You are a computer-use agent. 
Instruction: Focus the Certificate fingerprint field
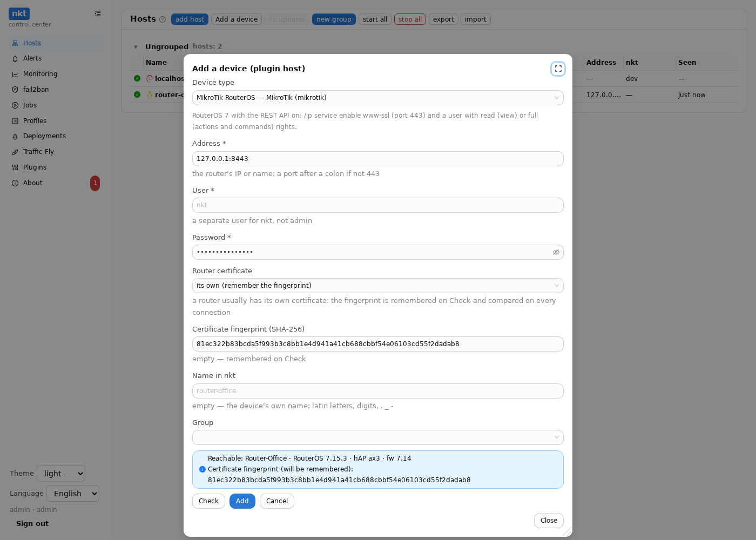tap(378, 344)
